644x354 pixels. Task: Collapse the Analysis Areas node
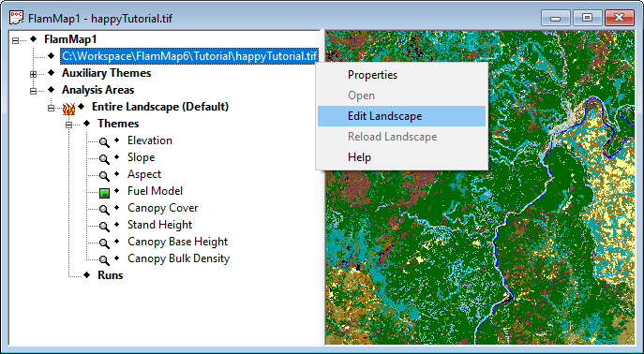coord(33,91)
